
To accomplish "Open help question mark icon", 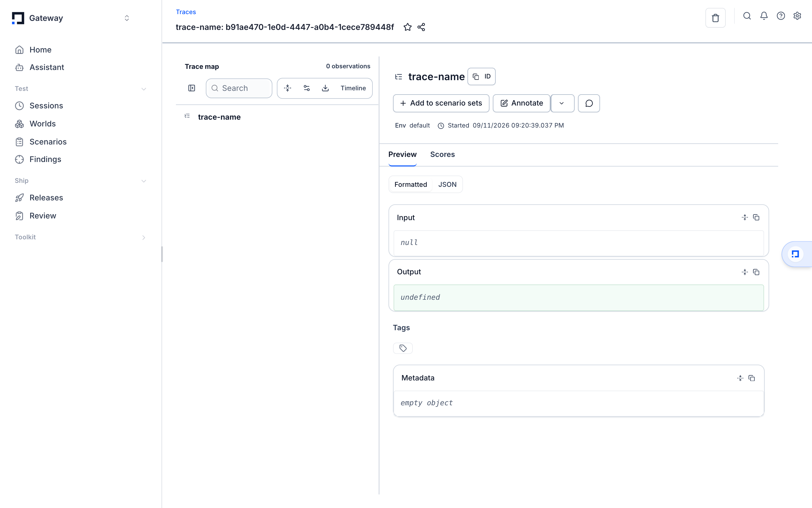I will pos(781,16).
